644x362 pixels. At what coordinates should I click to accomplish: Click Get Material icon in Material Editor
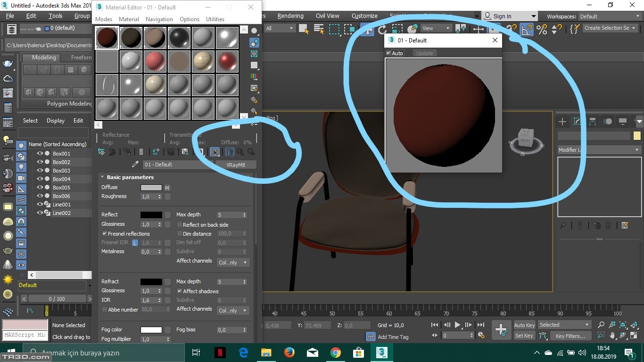(101, 152)
